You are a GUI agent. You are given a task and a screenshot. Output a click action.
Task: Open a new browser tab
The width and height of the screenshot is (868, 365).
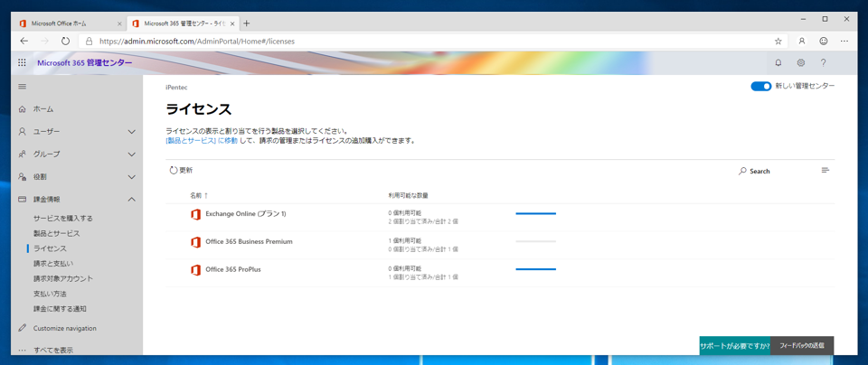[x=247, y=23]
